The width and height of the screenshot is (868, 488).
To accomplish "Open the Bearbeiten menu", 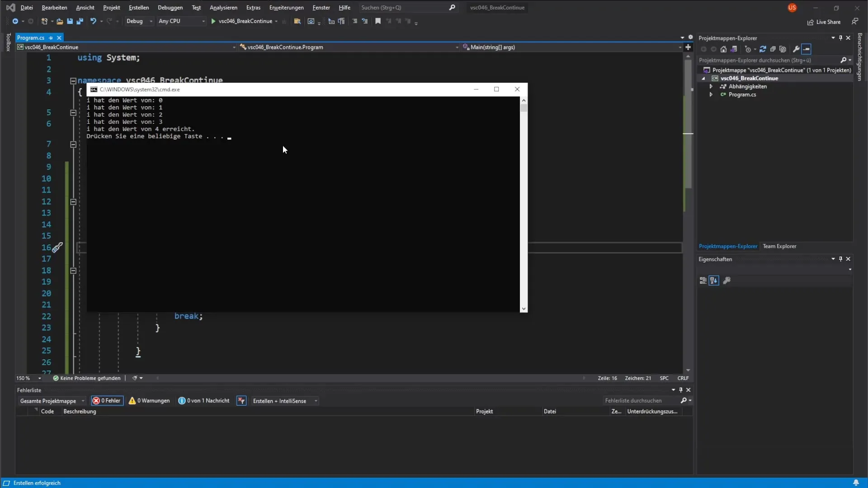I will (x=54, y=8).
